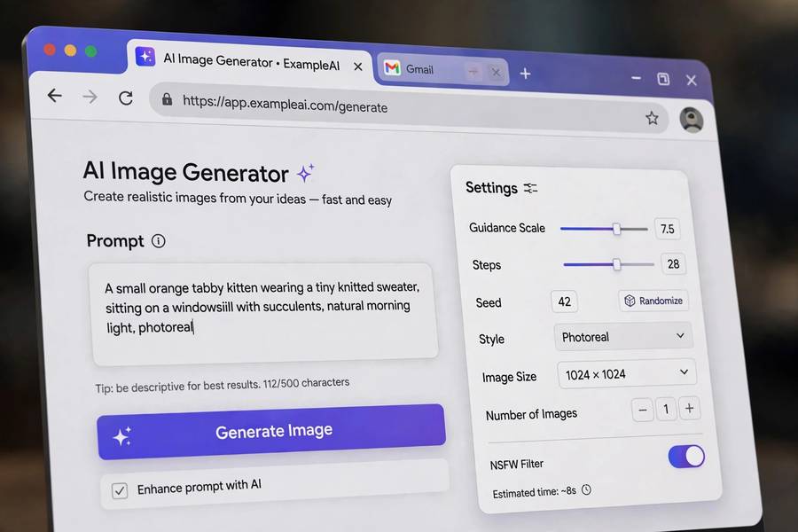Screen dimensions: 798x532
Task: Click the sliders icon next to Settings
Action: [x=530, y=188]
